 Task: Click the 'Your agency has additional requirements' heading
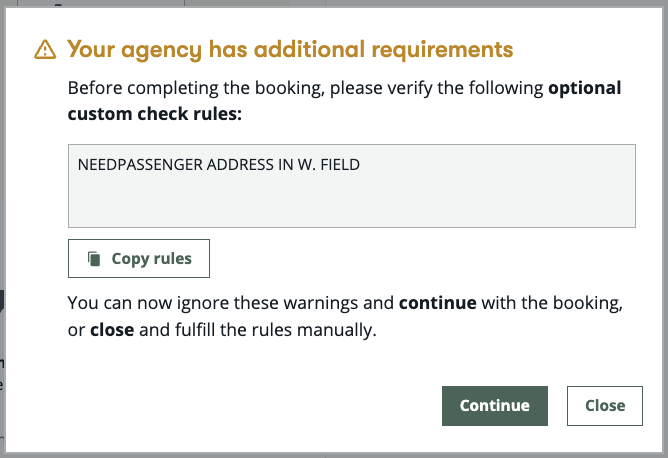(x=289, y=49)
